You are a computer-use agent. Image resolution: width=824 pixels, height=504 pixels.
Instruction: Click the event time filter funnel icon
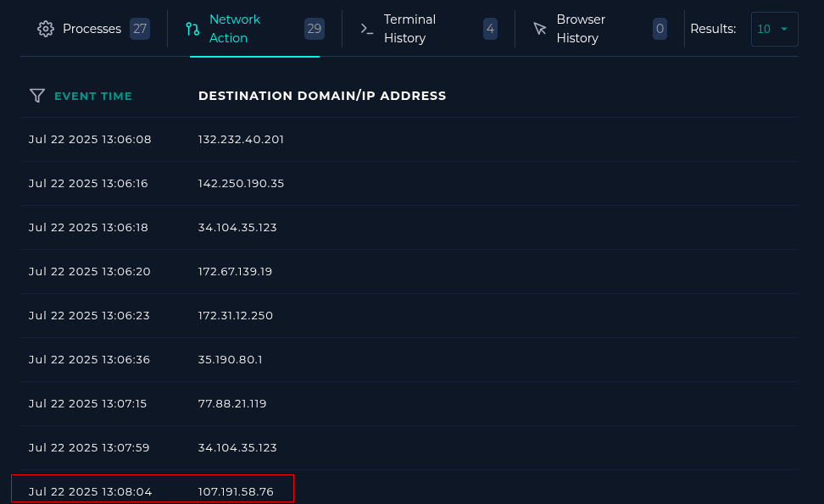(36, 96)
